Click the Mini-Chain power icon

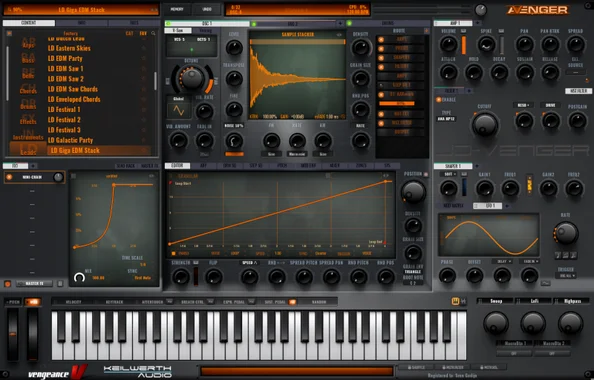[9, 177]
